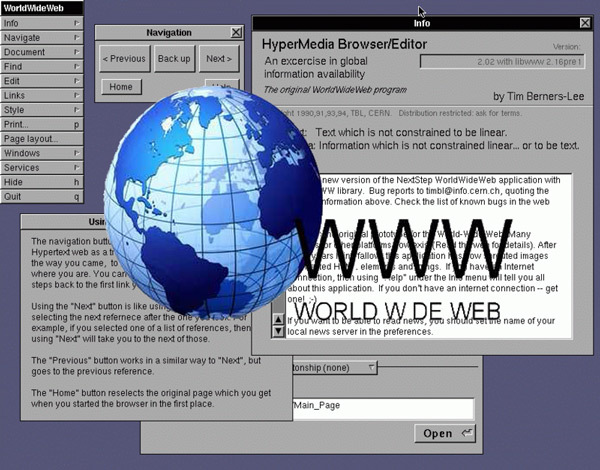Click the Info menu submenu arrow
This screenshot has width=600, height=470.
(x=77, y=23)
